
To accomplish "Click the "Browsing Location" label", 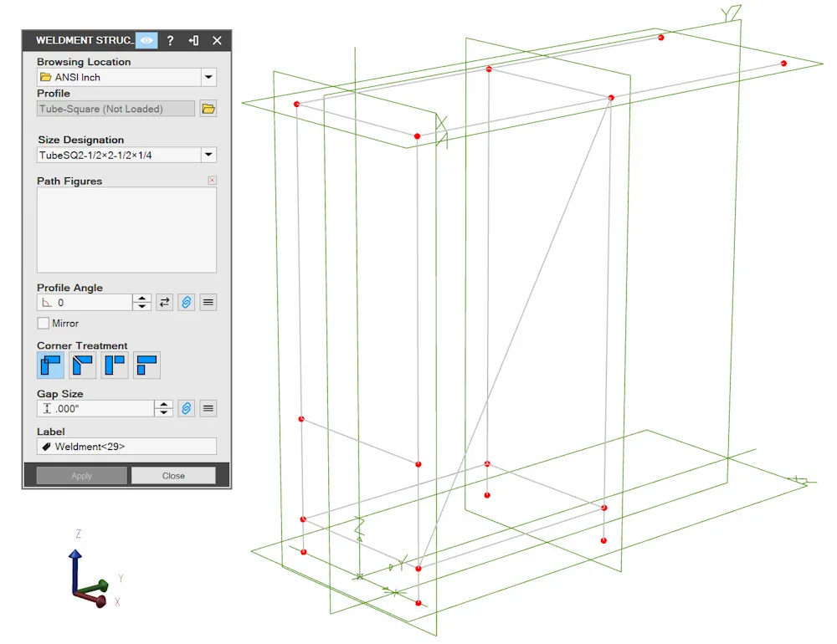I will point(84,62).
